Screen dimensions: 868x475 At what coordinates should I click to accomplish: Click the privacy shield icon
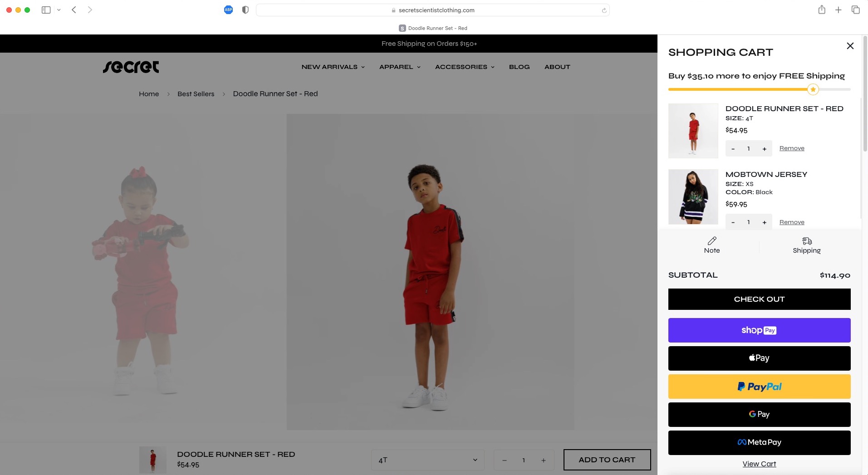245,10
